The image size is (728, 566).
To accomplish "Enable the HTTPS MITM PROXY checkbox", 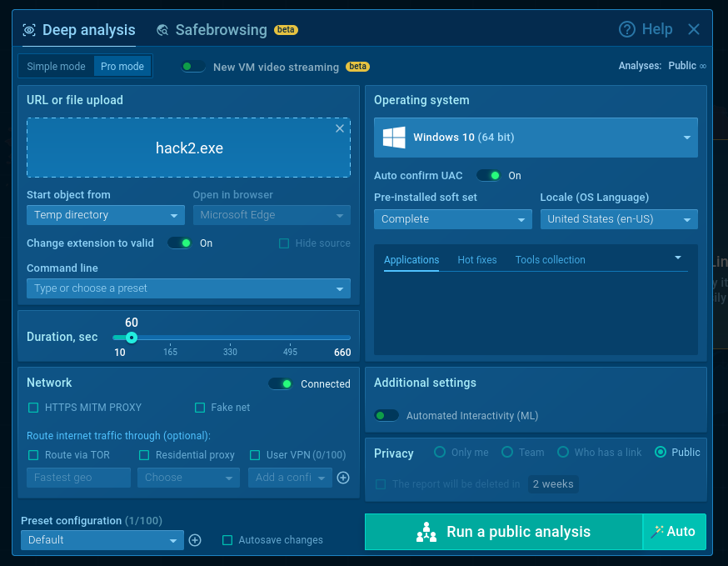I will pyautogui.click(x=33, y=408).
